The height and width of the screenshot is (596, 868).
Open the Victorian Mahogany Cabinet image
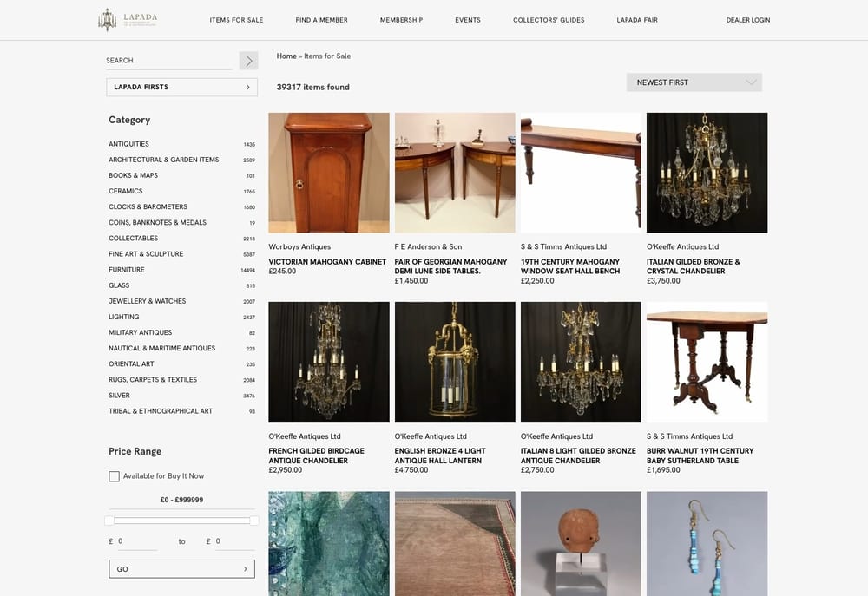tap(329, 173)
